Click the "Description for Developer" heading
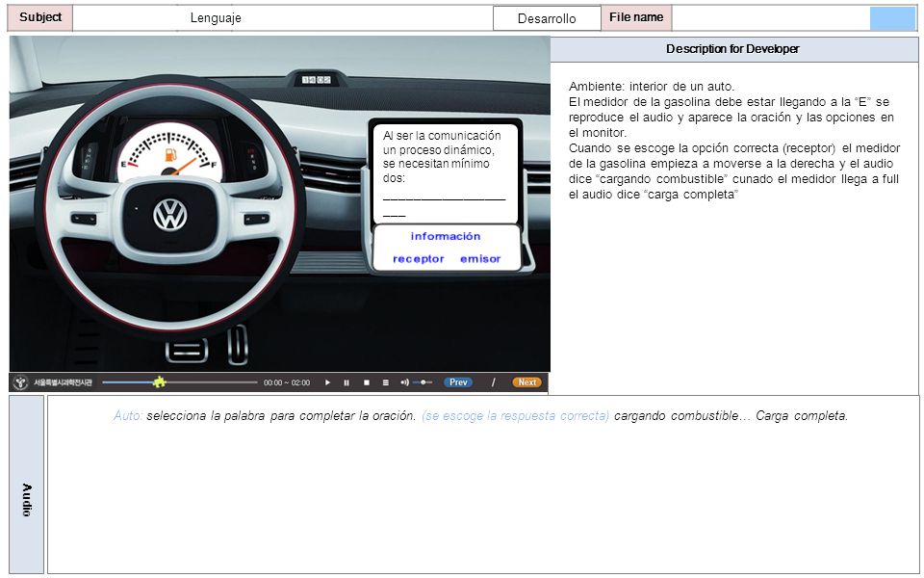 click(732, 49)
